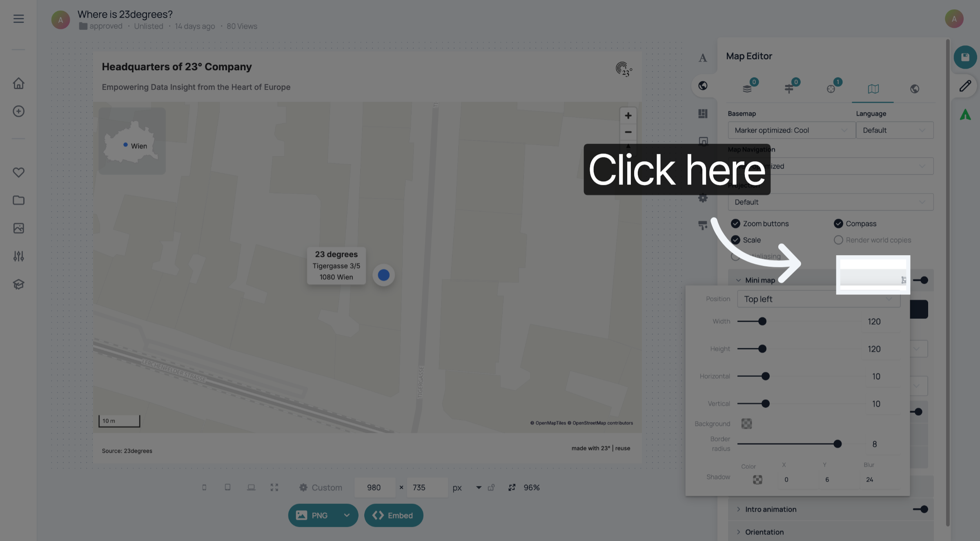This screenshot has height=541, width=980.
Task: Toggle the Intro animation switch
Action: point(921,509)
